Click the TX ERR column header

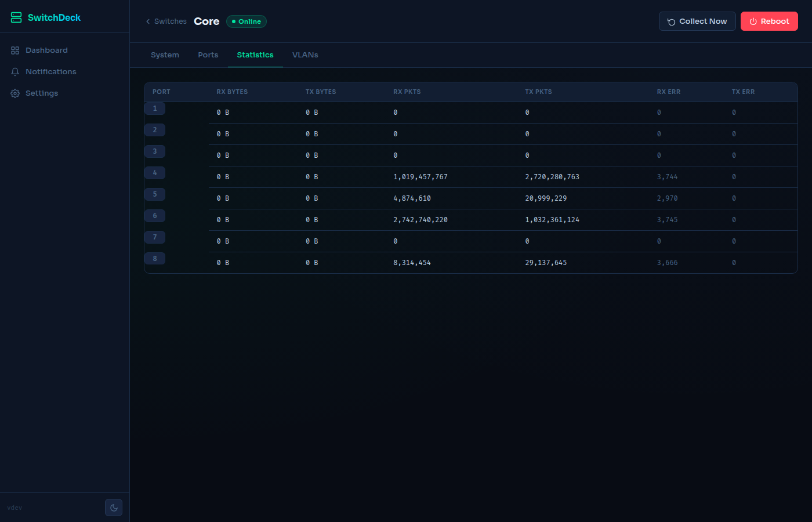tap(743, 92)
